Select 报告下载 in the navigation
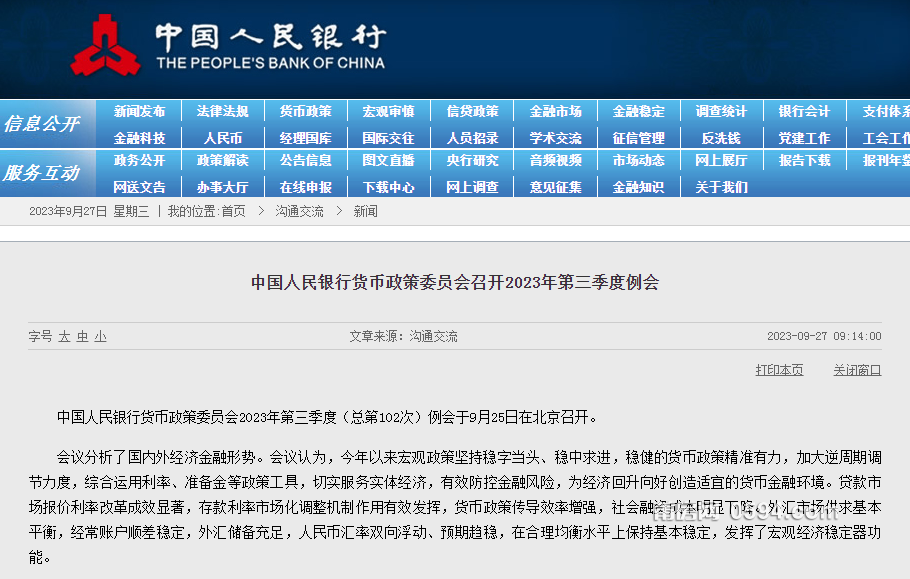 point(804,160)
